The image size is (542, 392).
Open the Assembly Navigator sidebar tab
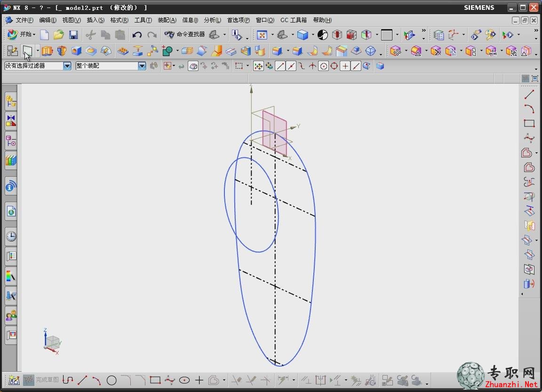pos(11,102)
